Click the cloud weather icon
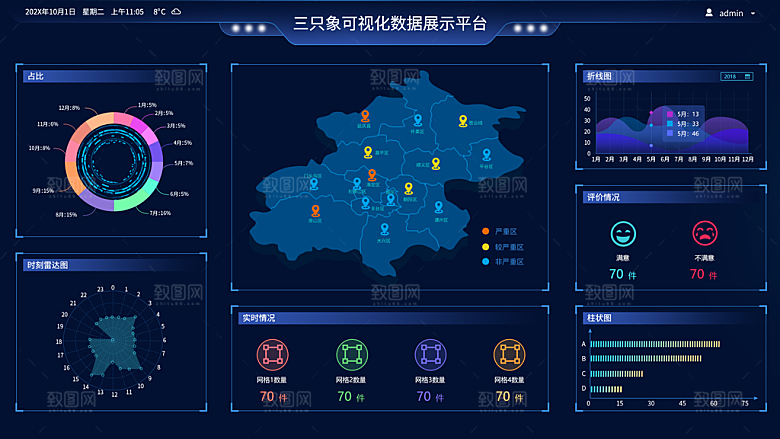The image size is (780, 439). pyautogui.click(x=176, y=11)
